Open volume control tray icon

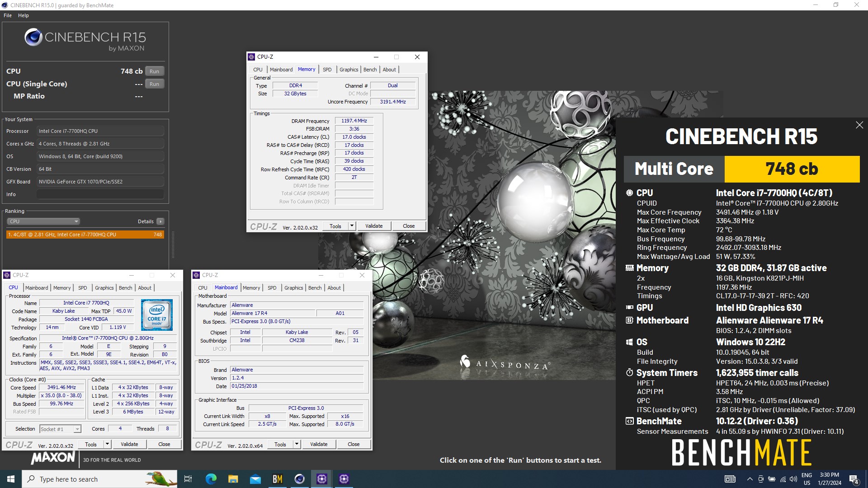click(793, 479)
